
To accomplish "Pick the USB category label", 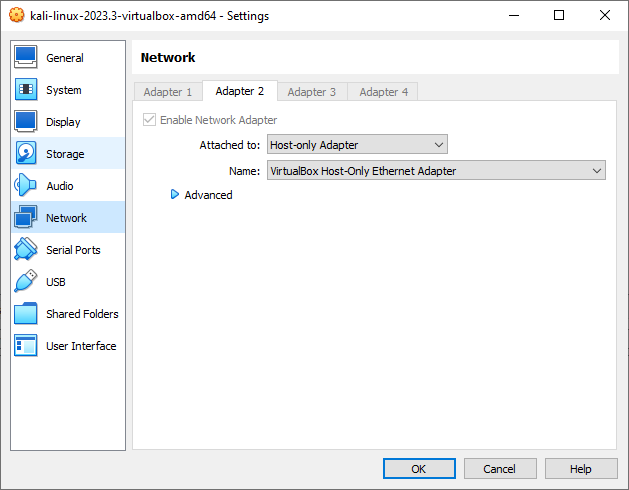I will point(56,282).
